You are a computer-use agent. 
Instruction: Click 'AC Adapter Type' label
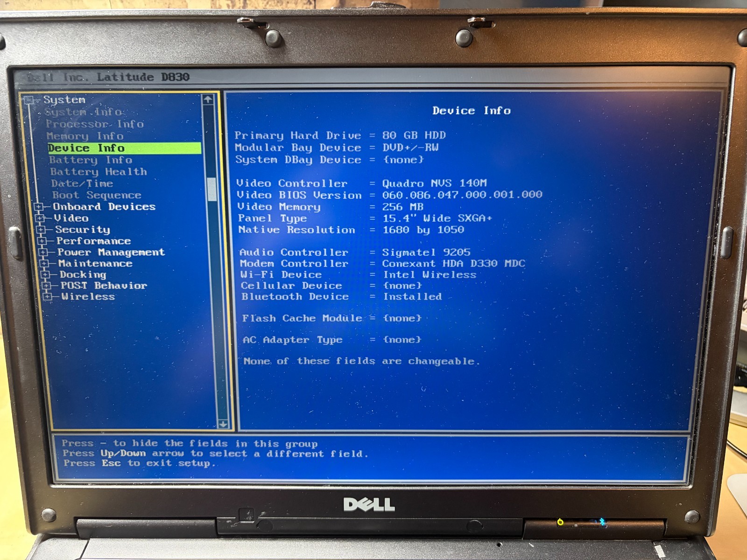click(x=293, y=340)
